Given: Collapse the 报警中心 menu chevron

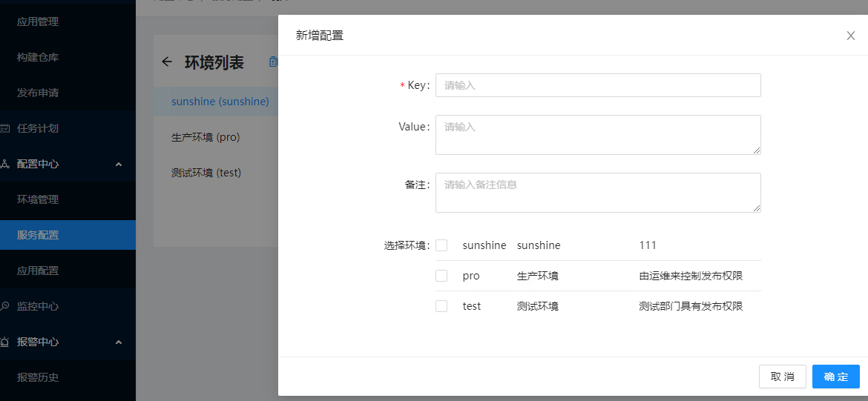Looking at the screenshot, I should 119,342.
